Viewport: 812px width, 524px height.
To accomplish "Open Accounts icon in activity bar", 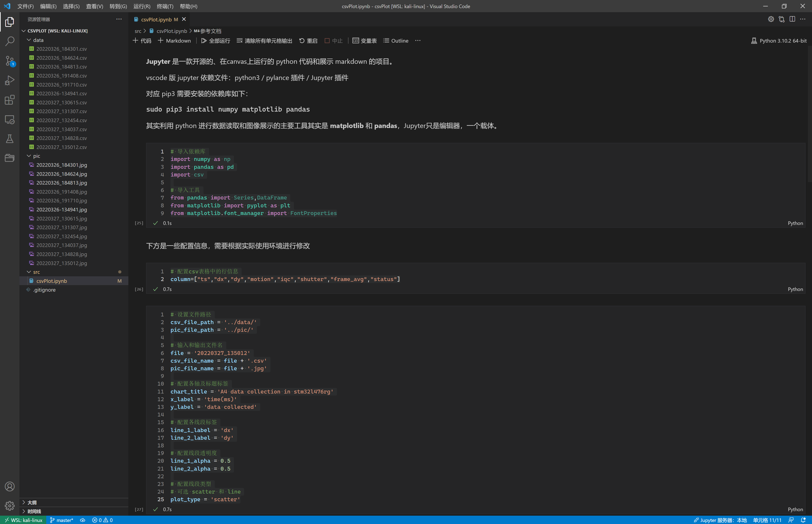I will 9,487.
